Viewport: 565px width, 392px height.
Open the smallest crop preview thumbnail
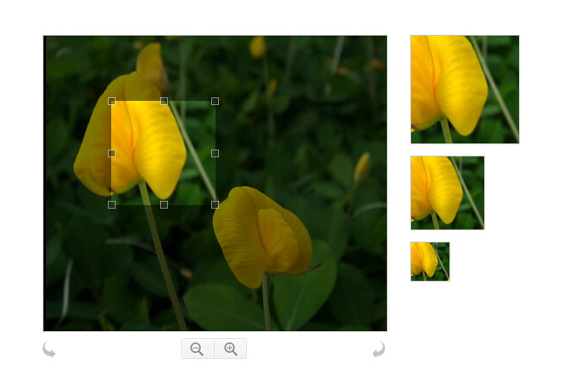[x=429, y=262]
